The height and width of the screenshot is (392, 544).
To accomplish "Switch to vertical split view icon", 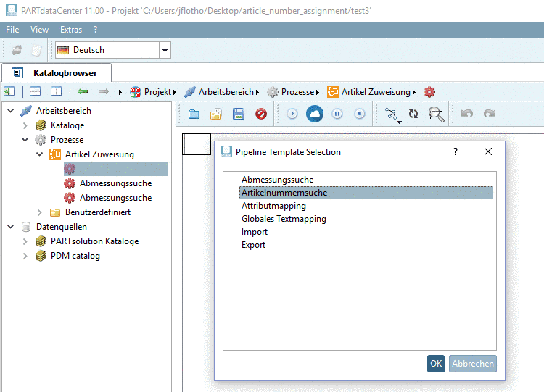I will [x=56, y=91].
